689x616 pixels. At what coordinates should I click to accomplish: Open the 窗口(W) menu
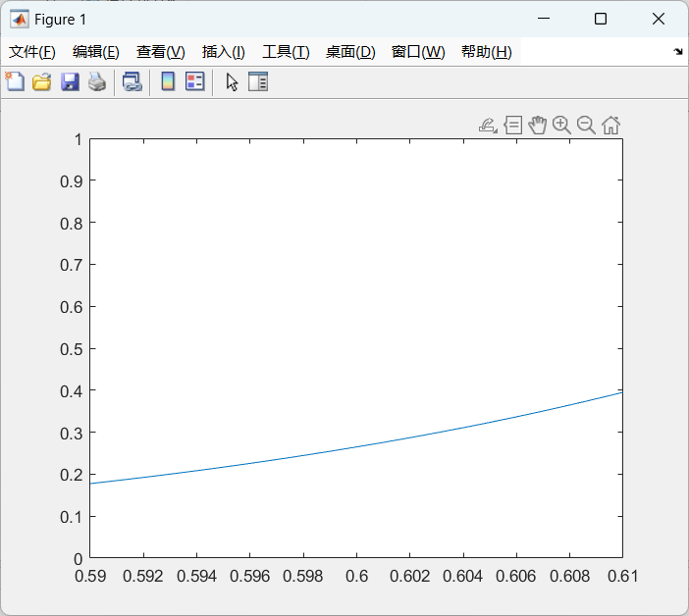click(x=418, y=52)
